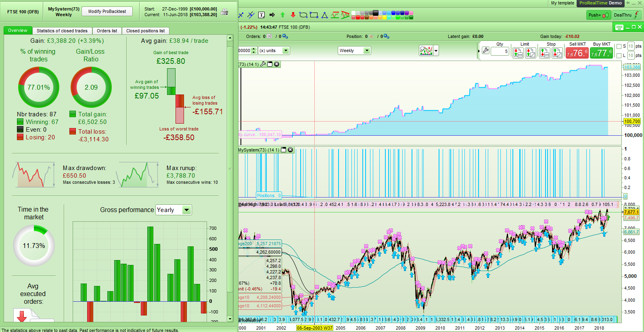
Task: Click Modify ProBacktest button
Action: click(x=107, y=11)
